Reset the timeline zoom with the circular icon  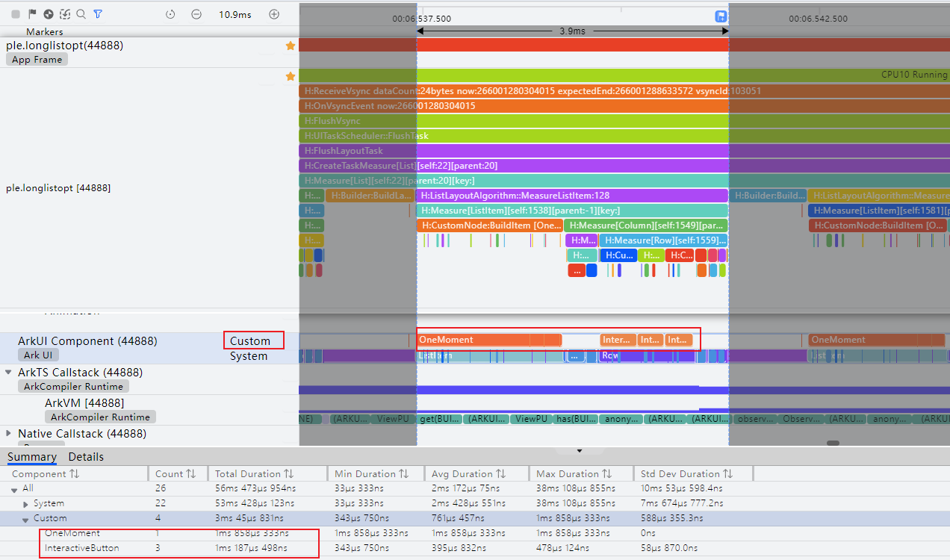tap(170, 14)
